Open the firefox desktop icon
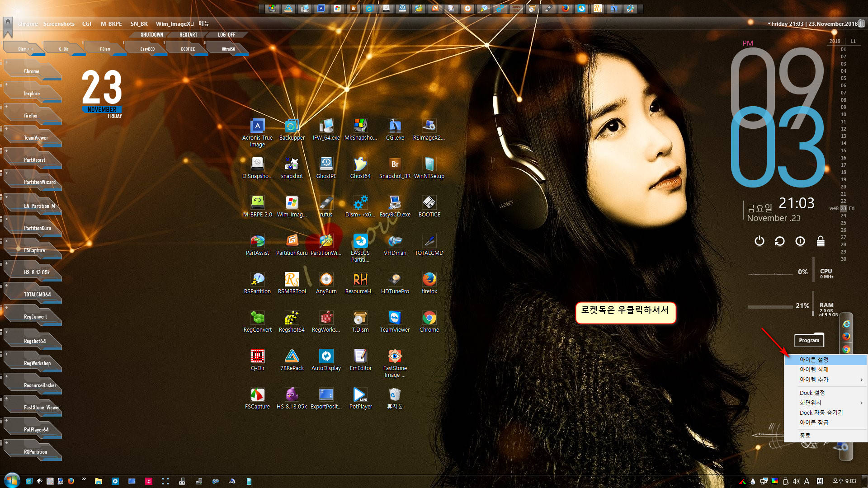Image resolution: width=868 pixels, height=488 pixels. 429,283
